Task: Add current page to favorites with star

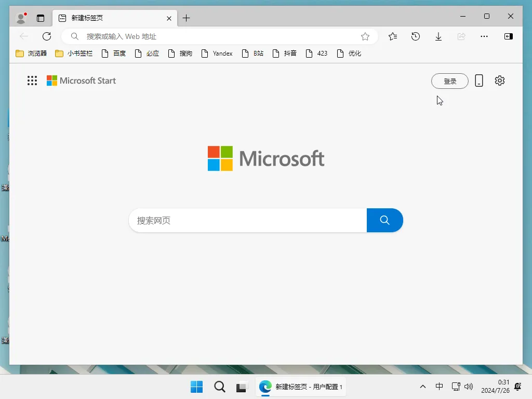Action: click(365, 36)
